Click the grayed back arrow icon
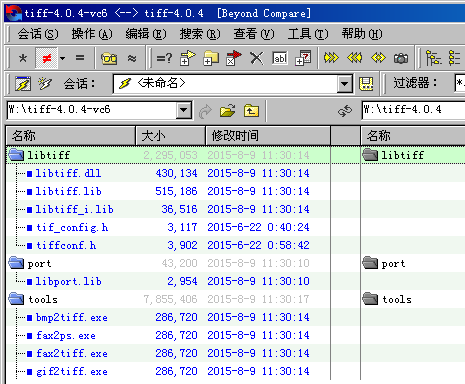Image resolution: width=465 pixels, height=384 pixels. [205, 111]
